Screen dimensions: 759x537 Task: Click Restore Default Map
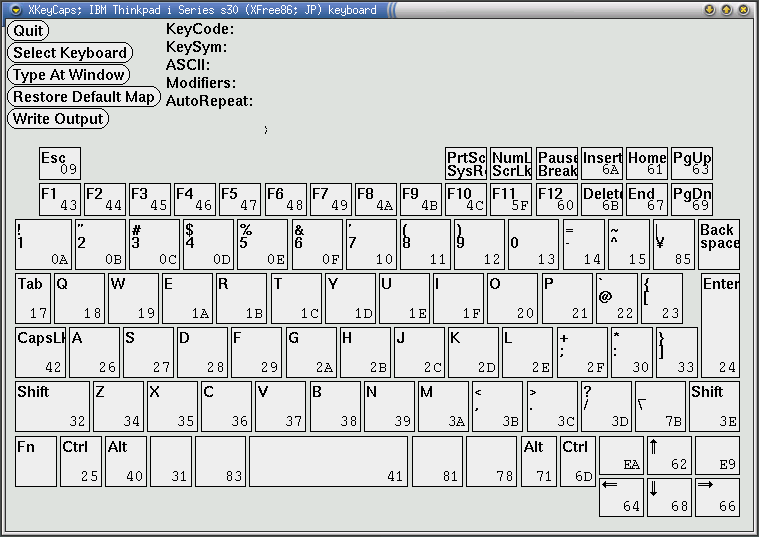(x=84, y=97)
